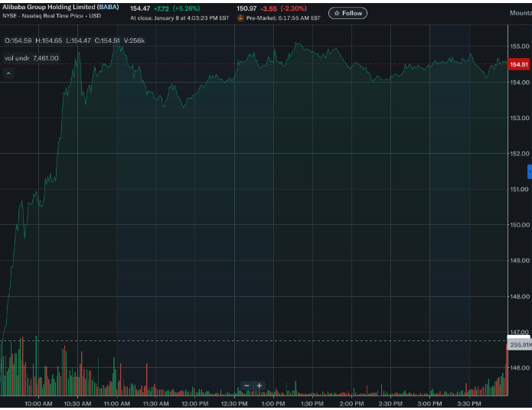
Task: Zoom in the chart with plus icon
Action: (x=259, y=386)
